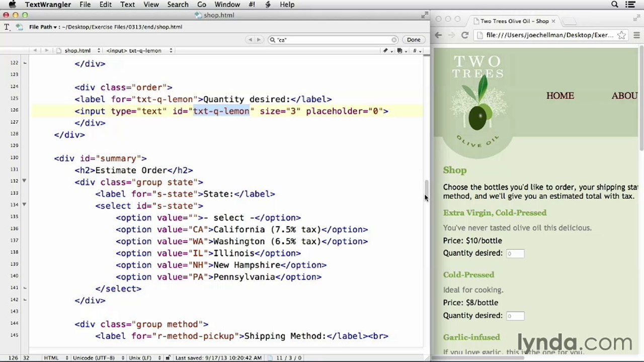Click the txt-q-lemon text on line 126
Screen dimensions: 644x362
[x=221, y=111]
